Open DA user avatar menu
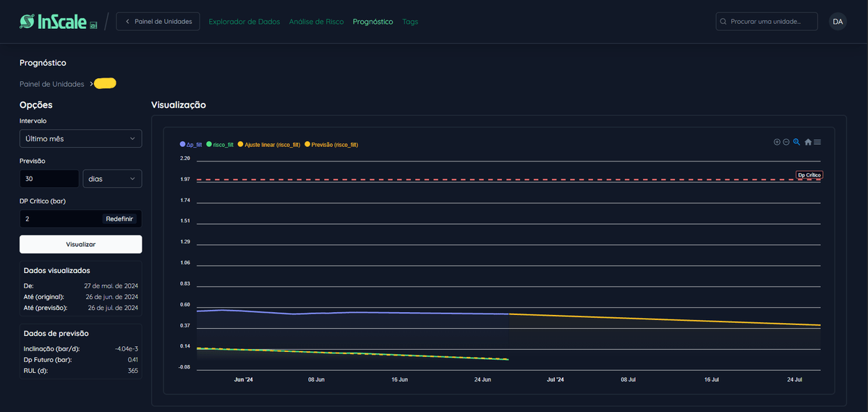Image resolution: width=868 pixels, height=412 pixels. (x=838, y=22)
